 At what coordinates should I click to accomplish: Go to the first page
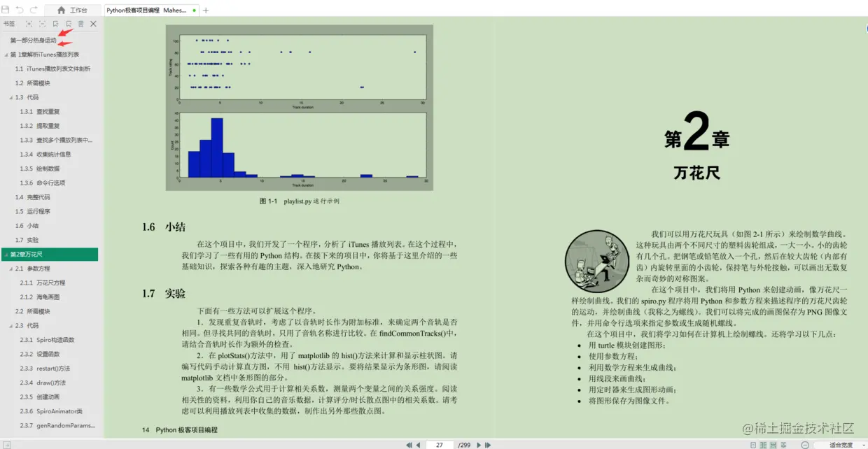[409, 445]
